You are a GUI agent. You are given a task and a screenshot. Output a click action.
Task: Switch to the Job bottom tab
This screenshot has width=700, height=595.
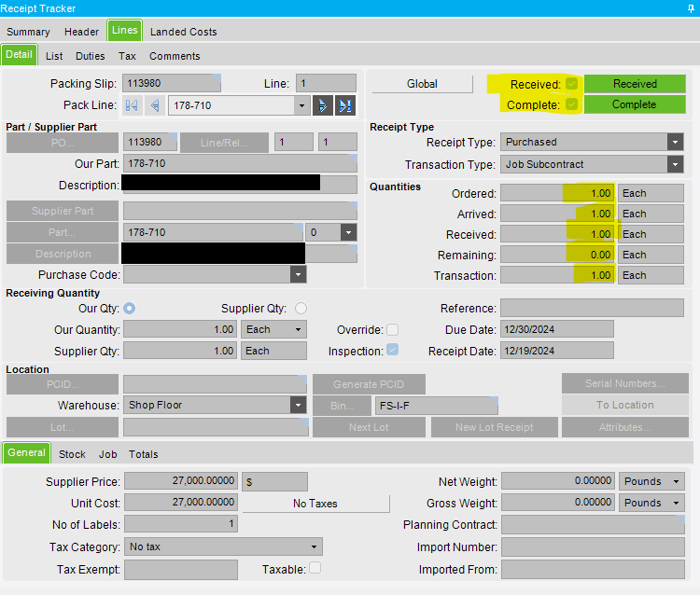107,454
